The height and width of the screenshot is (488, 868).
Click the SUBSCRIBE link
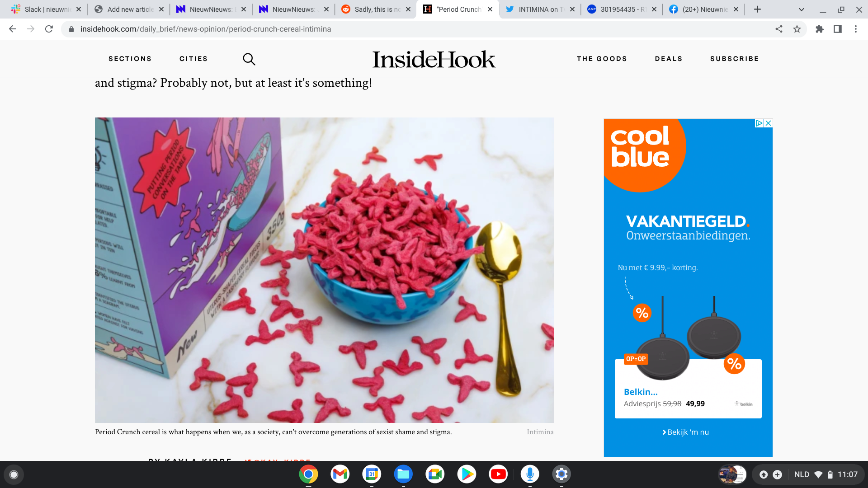click(735, 59)
